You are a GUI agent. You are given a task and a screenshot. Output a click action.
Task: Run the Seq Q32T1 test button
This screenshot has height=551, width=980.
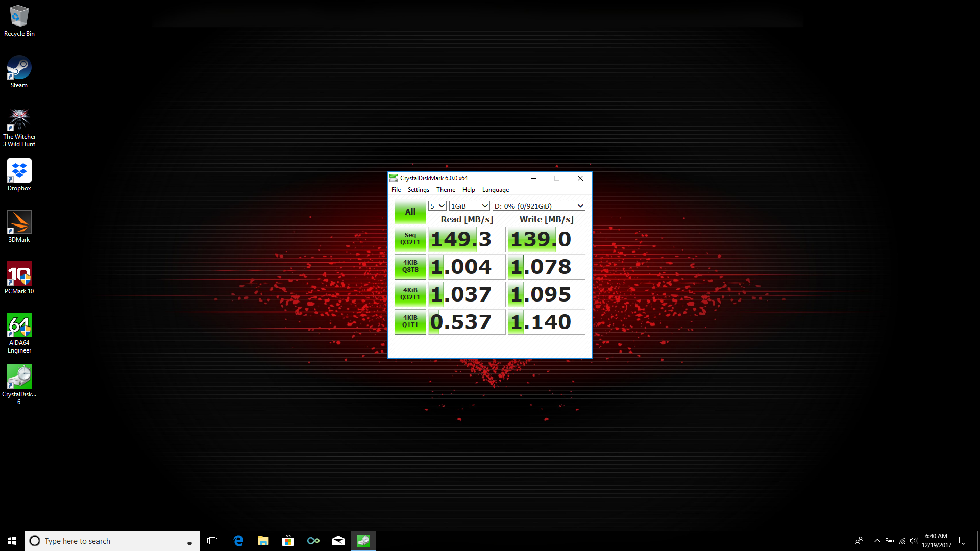tap(410, 239)
